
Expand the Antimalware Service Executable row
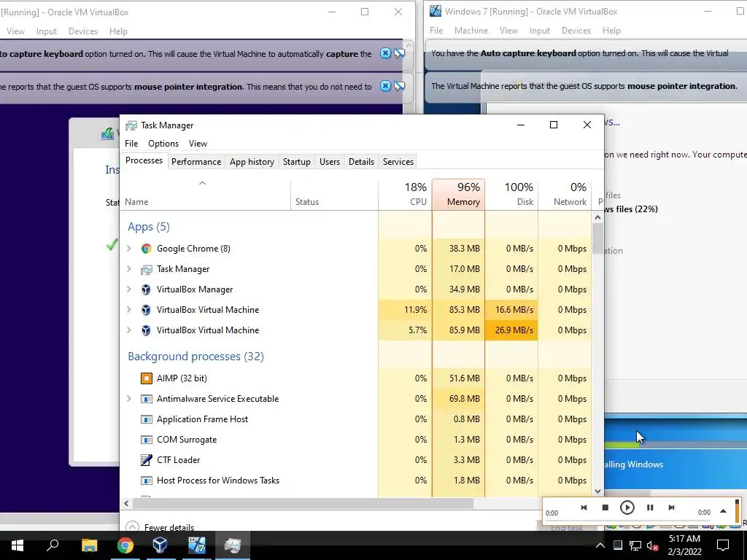coord(128,399)
